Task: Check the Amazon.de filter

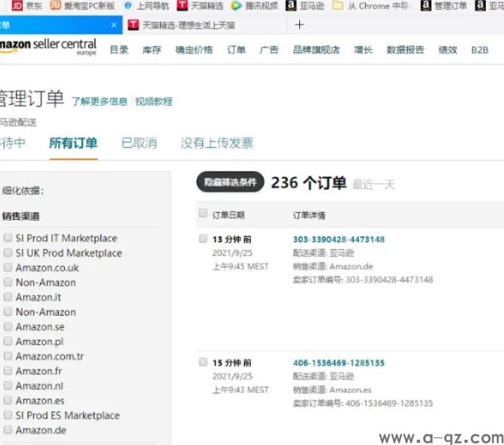Action: click(x=8, y=430)
